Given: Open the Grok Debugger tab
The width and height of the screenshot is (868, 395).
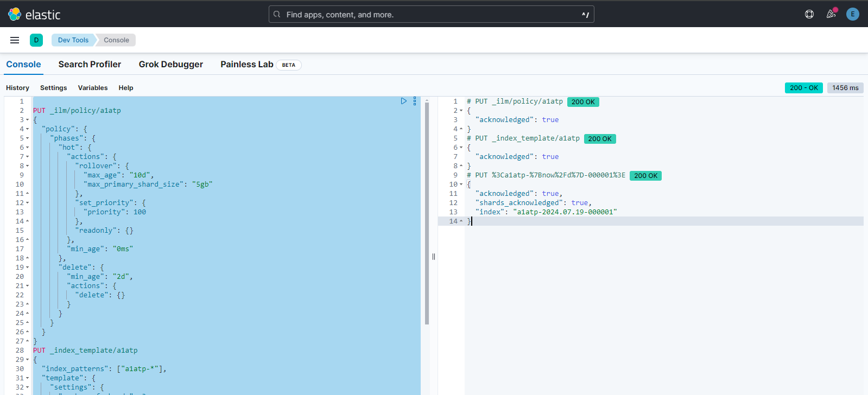Looking at the screenshot, I should click(x=170, y=64).
